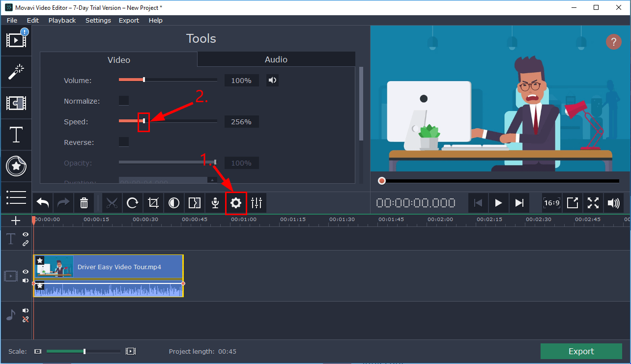
Task: Open the 16:9 aspect ratio selector
Action: [551, 202]
